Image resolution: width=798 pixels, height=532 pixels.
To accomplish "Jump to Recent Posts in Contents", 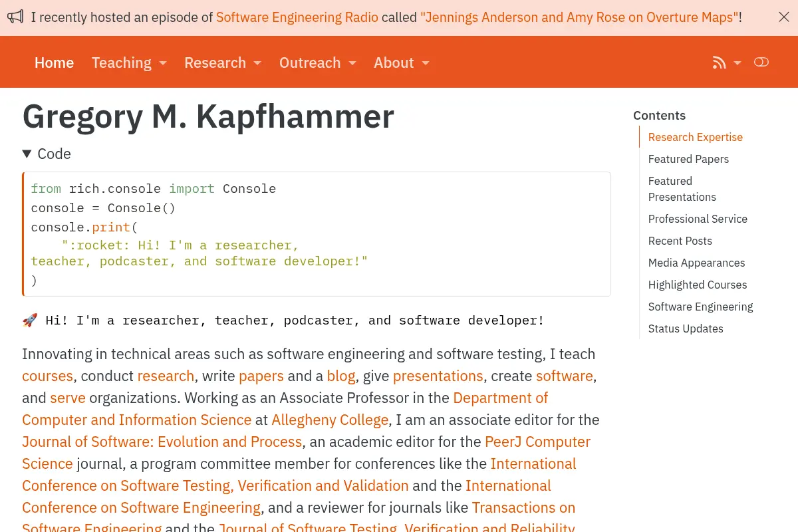I will pos(680,241).
